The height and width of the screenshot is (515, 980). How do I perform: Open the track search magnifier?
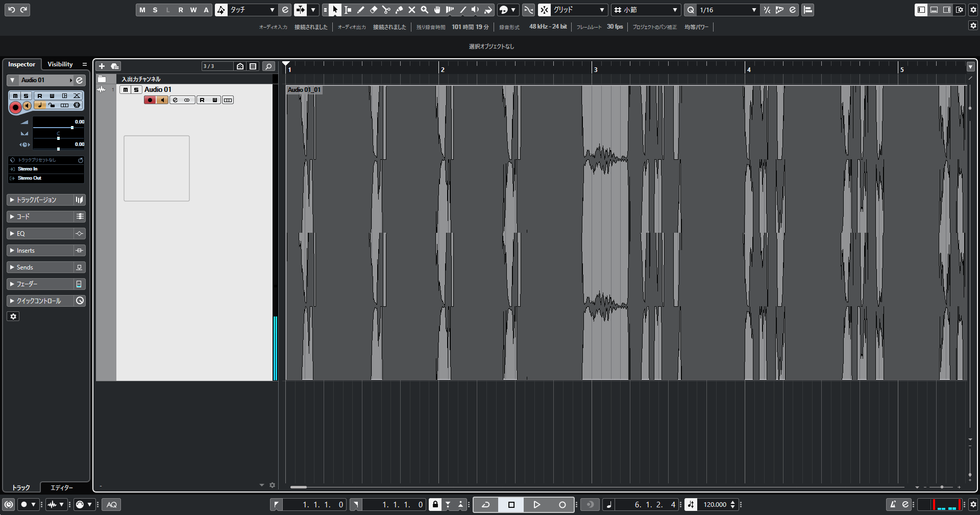pos(268,66)
